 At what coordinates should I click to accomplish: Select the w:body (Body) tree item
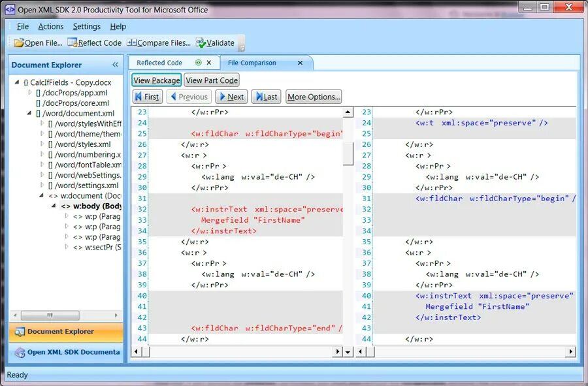[97, 206]
